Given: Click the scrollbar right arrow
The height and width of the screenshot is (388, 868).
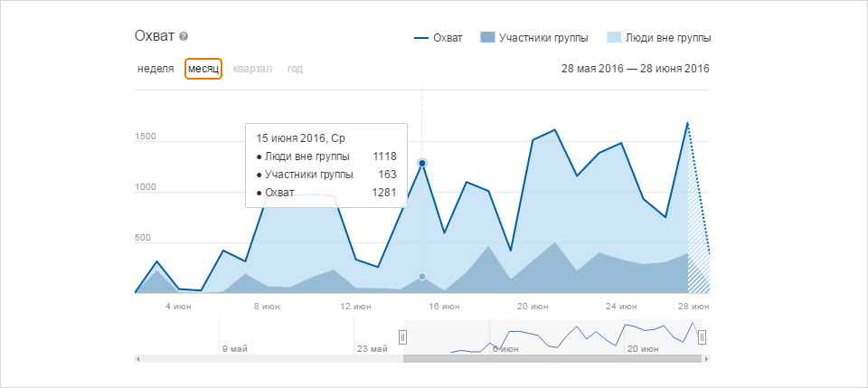Looking at the screenshot, I should coord(706,359).
